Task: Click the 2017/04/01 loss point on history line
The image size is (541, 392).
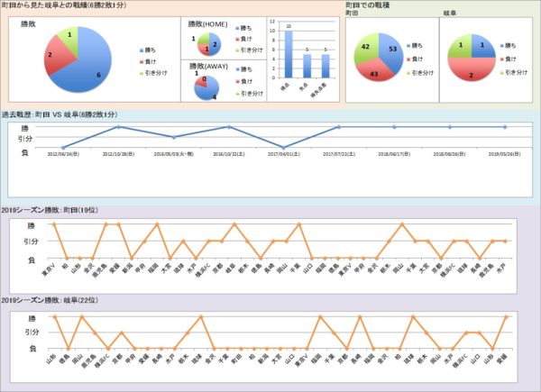Action: 284,147
